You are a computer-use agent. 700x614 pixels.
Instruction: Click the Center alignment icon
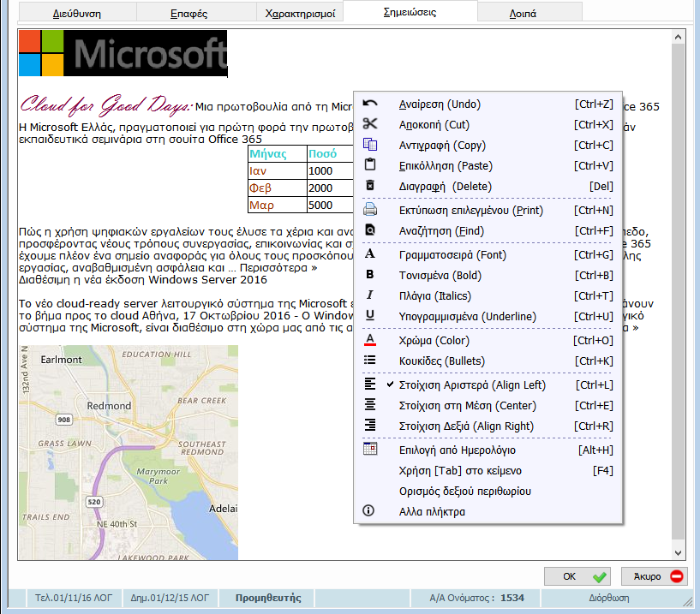coord(370,405)
